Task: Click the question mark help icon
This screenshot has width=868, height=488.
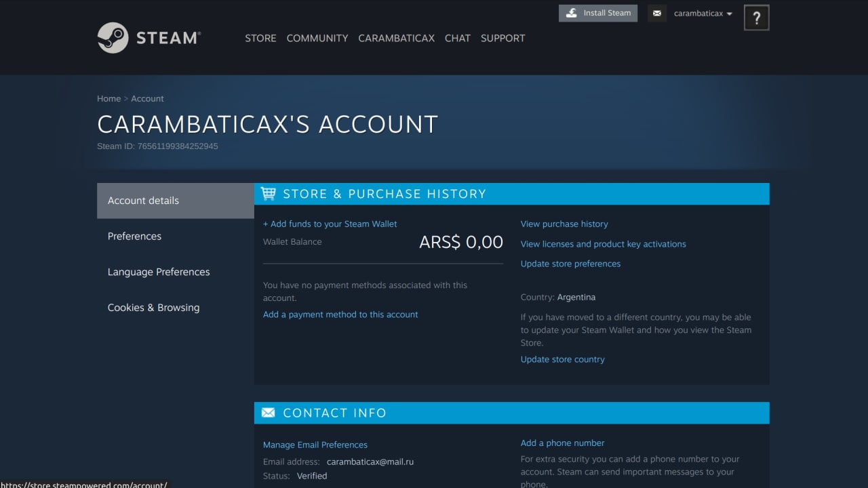Action: (x=757, y=18)
